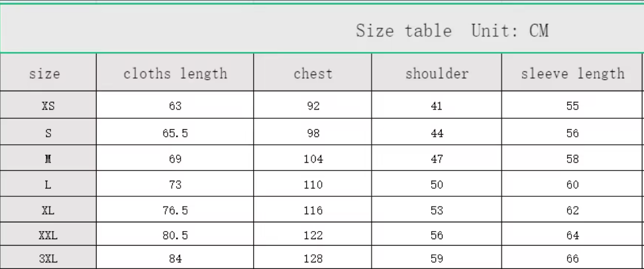The height and width of the screenshot is (269, 644).
Task: Select shoulder value 53 cell
Action: point(437,211)
